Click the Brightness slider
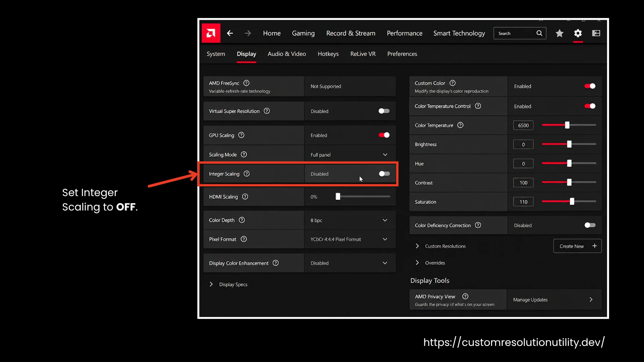Screen dimensions: 644x362 (569, 144)
